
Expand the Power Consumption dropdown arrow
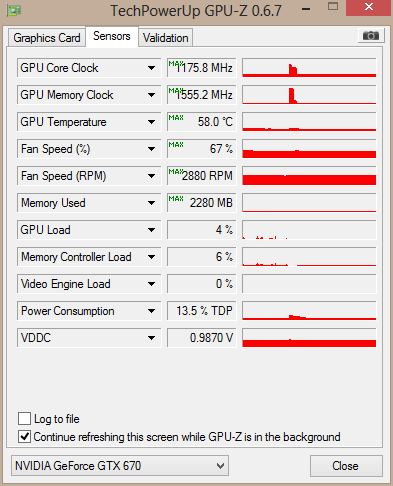click(151, 311)
